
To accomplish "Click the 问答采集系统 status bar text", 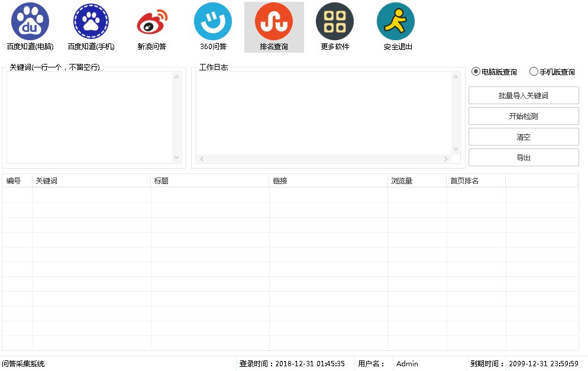I will click(23, 363).
